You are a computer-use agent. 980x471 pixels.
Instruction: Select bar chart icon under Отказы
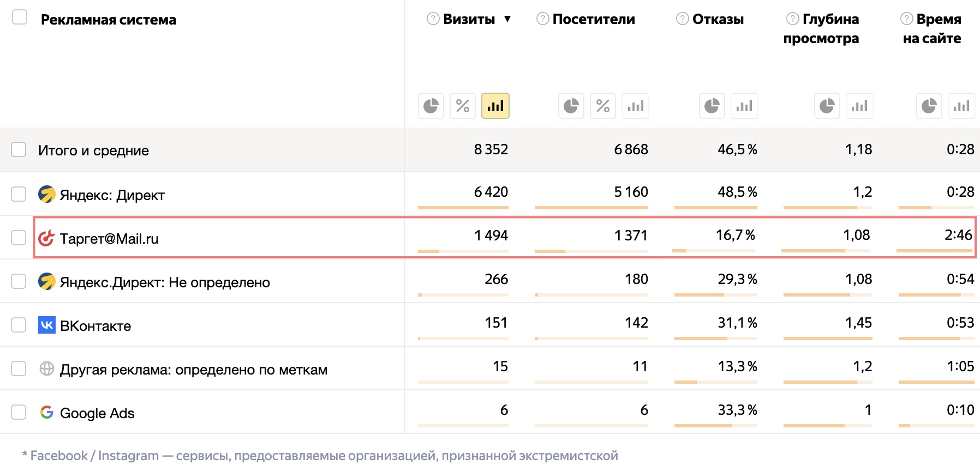pos(744,106)
